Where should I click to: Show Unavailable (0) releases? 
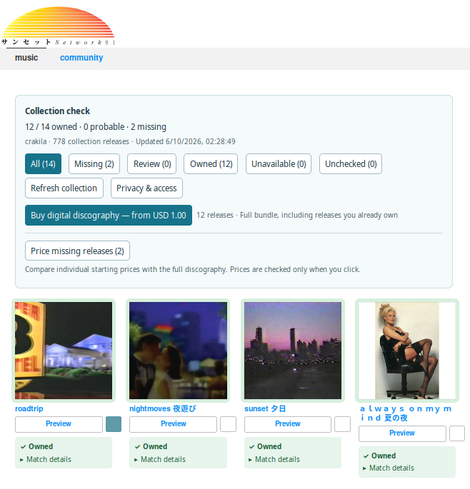[279, 164]
